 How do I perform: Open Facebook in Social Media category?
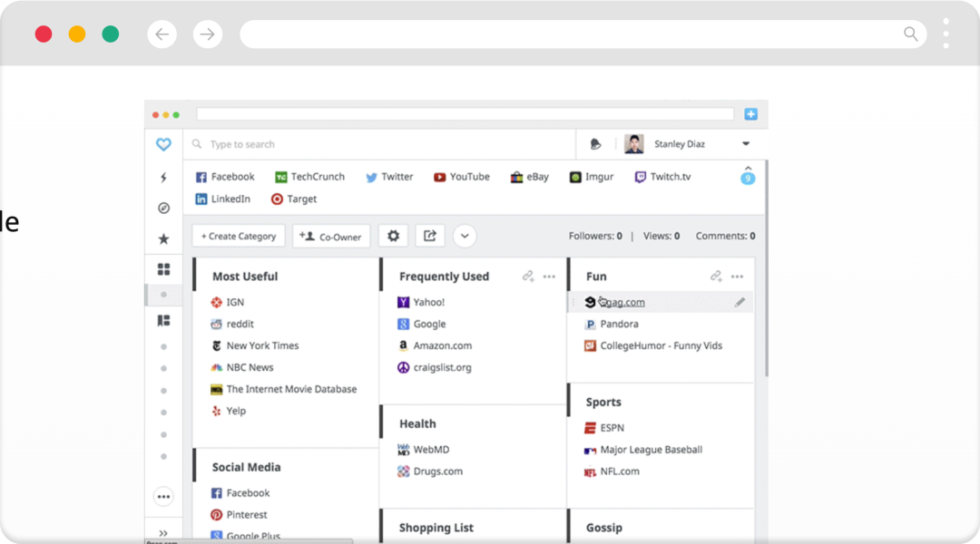(240, 493)
